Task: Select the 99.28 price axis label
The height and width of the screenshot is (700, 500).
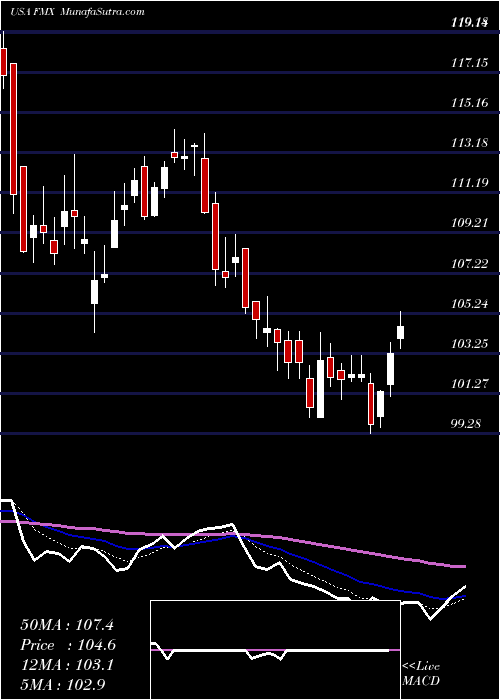Action: pyautogui.click(x=466, y=423)
